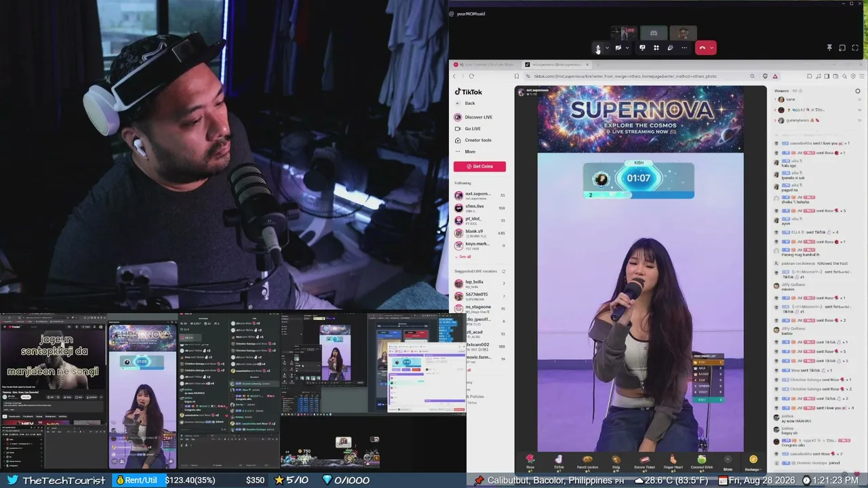Viewport: 868px width, 488px height.
Task: Hang up the call with red button
Action: (703, 47)
